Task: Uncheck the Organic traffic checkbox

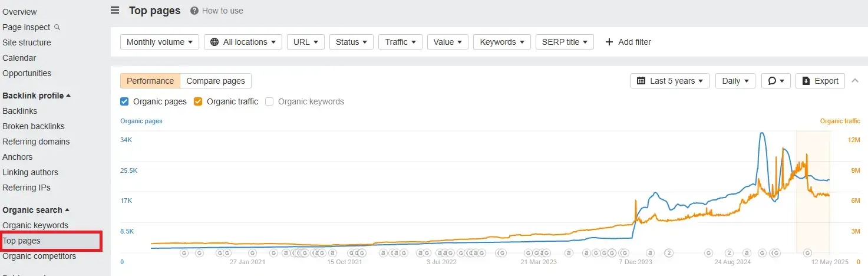Action: tap(198, 101)
